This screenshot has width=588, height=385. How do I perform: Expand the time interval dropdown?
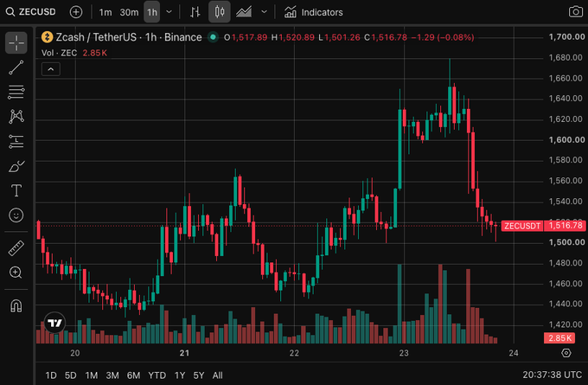tap(169, 12)
